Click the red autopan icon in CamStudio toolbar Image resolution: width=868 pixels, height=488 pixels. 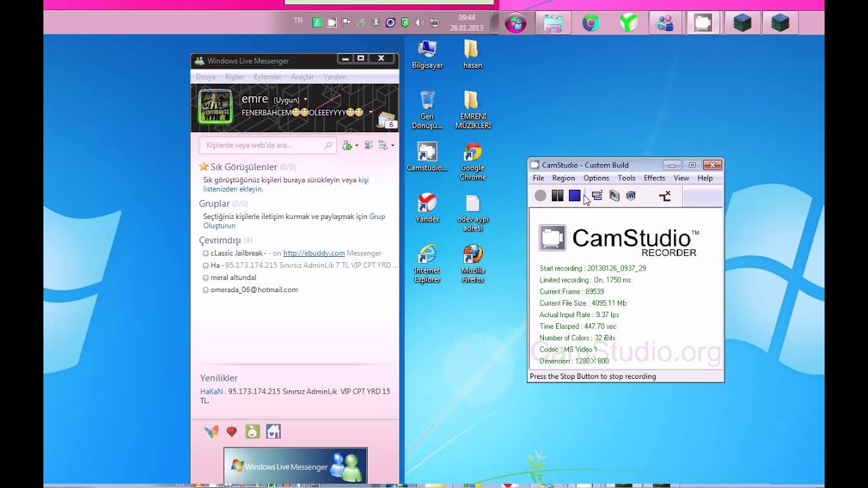tap(665, 196)
